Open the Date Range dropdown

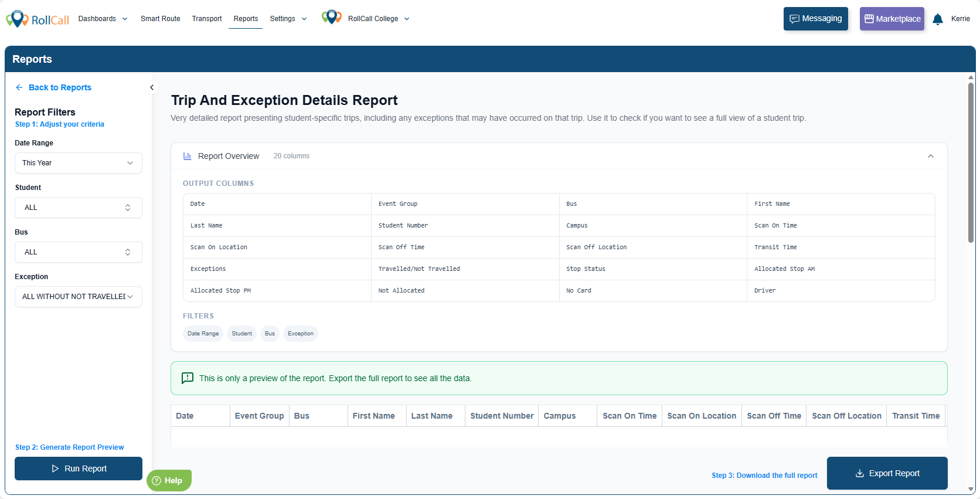pyautogui.click(x=78, y=163)
